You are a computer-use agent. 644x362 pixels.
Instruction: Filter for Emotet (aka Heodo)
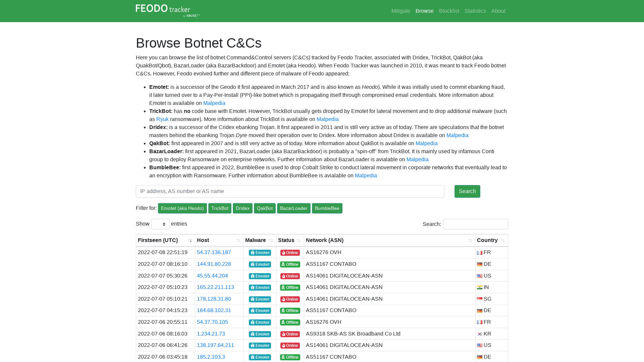tap(182, 208)
